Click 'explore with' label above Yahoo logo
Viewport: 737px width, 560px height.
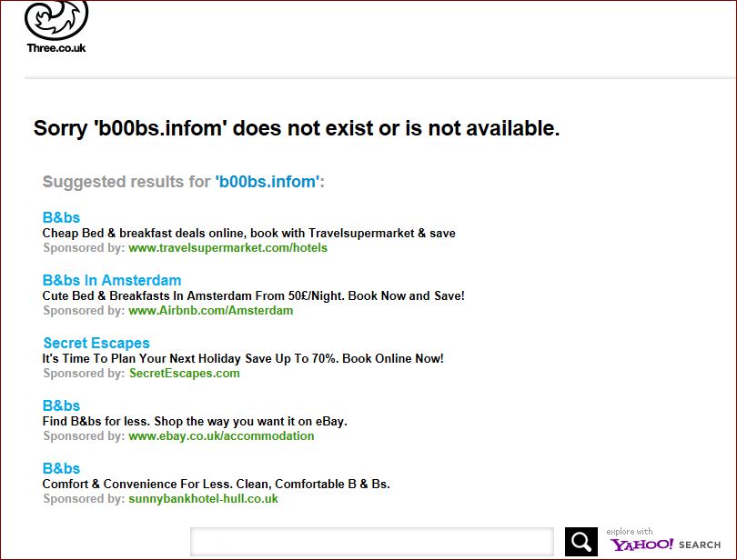[x=630, y=531]
